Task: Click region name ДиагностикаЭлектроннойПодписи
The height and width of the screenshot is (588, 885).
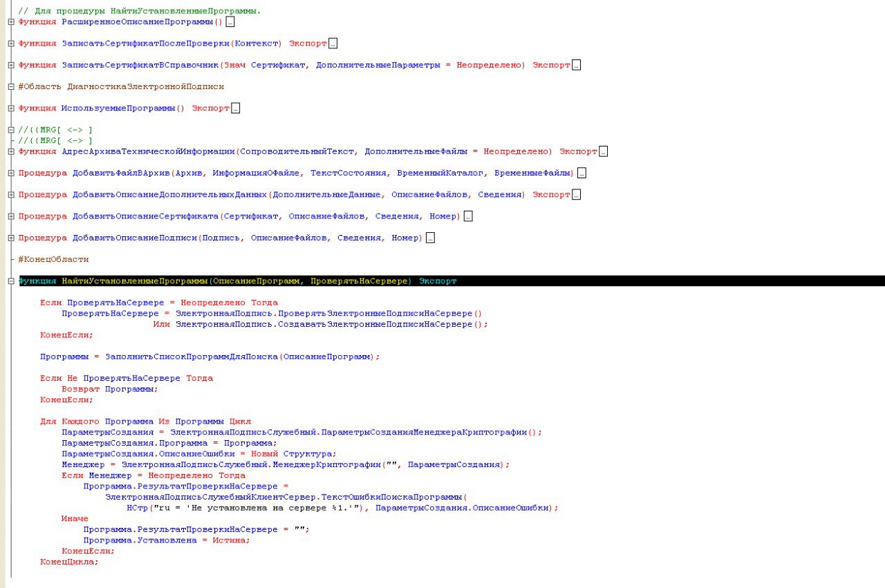Action: 145,86
